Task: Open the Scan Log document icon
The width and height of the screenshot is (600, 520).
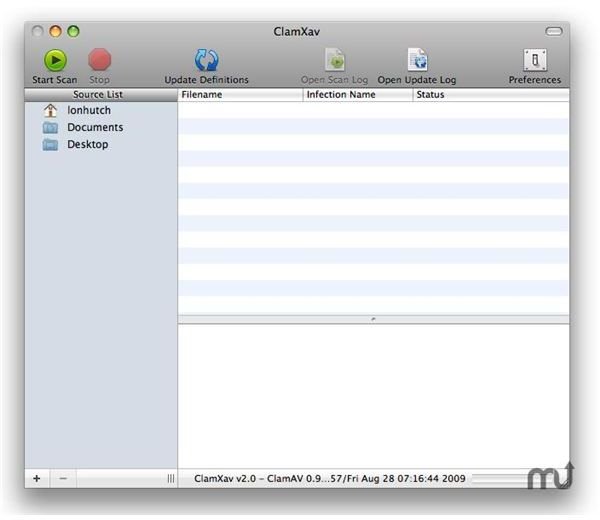Action: 335,60
